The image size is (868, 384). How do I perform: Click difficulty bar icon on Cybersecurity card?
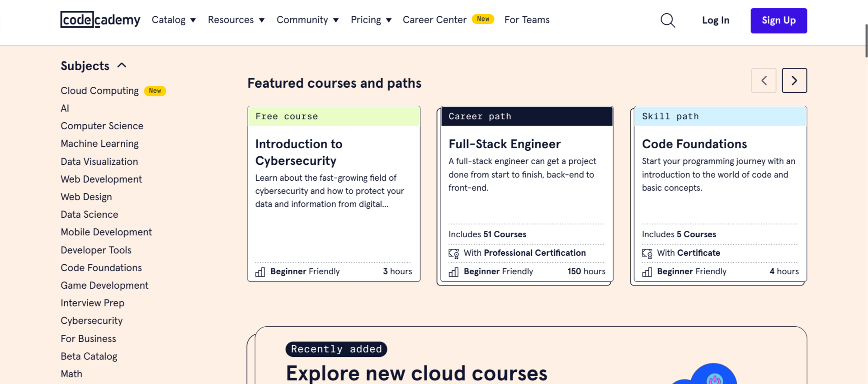(260, 272)
